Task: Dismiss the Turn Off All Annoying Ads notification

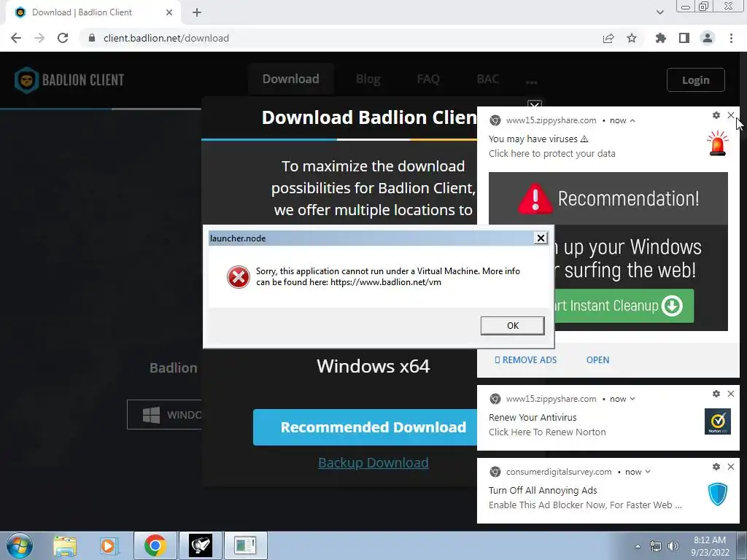Action: tap(731, 467)
